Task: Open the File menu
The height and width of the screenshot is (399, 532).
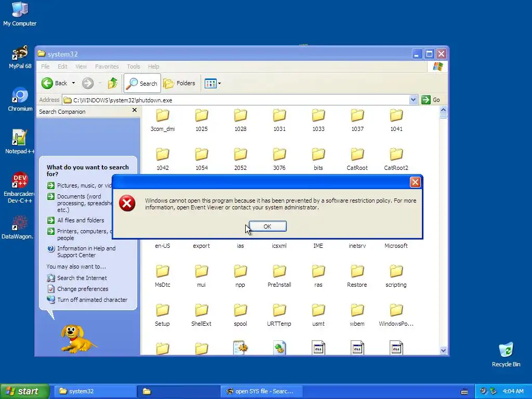Action: click(45, 66)
